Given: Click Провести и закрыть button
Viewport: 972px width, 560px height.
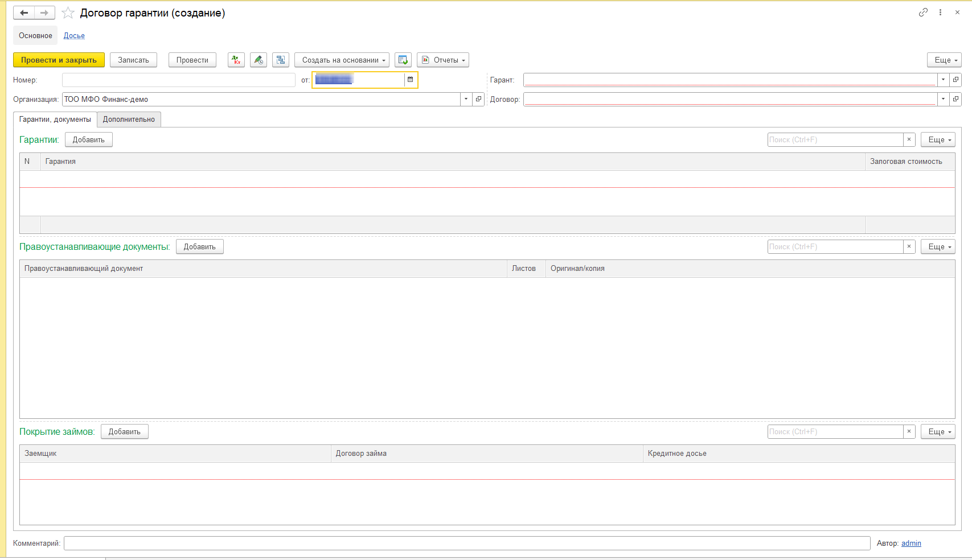Looking at the screenshot, I should tap(59, 60).
